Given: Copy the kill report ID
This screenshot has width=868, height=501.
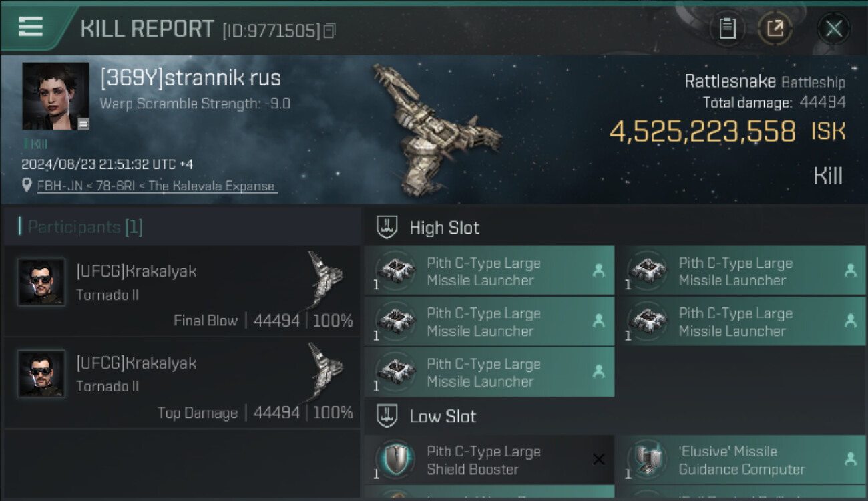Looking at the screenshot, I should coord(329,31).
